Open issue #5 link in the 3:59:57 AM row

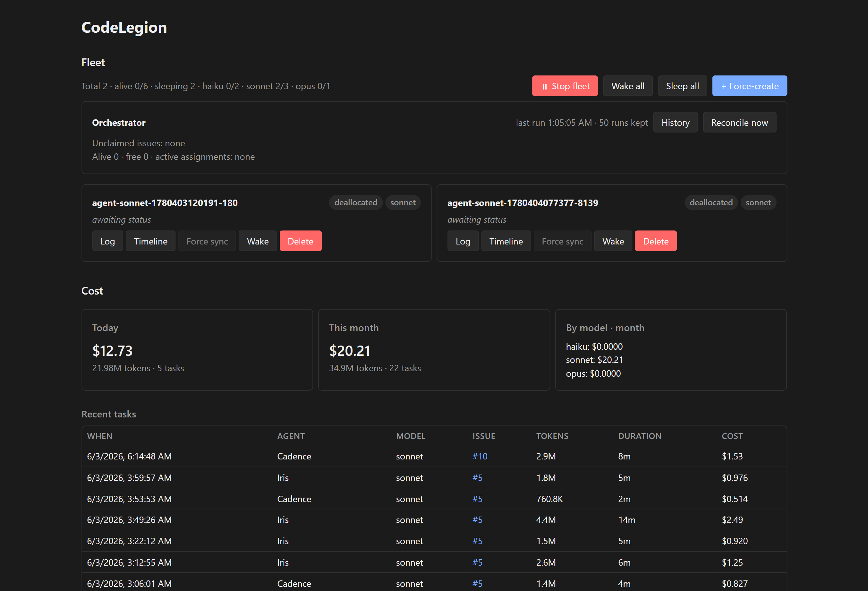coord(477,477)
